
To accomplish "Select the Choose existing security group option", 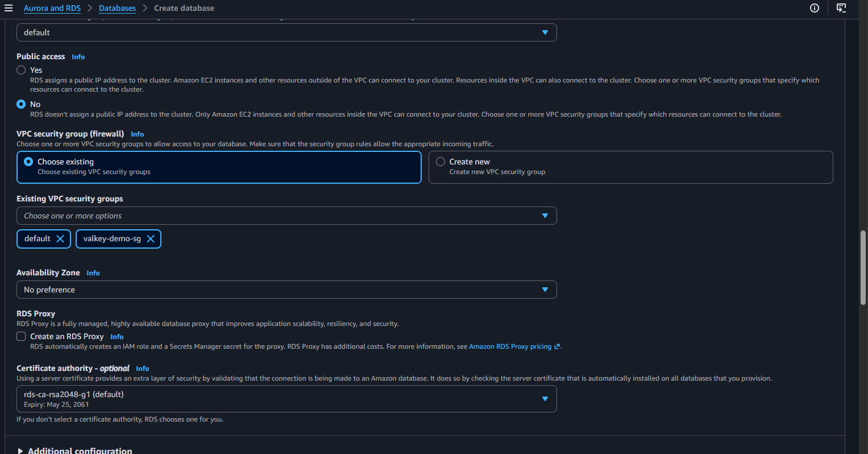I will tap(219, 167).
